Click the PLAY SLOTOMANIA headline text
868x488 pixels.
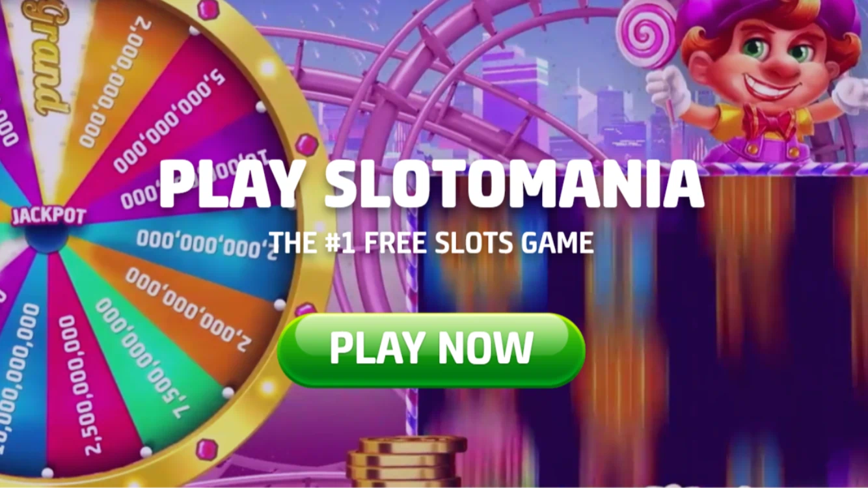431,184
